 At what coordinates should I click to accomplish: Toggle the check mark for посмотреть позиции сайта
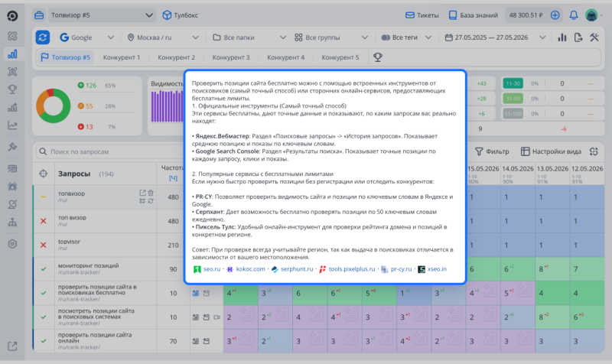44,317
